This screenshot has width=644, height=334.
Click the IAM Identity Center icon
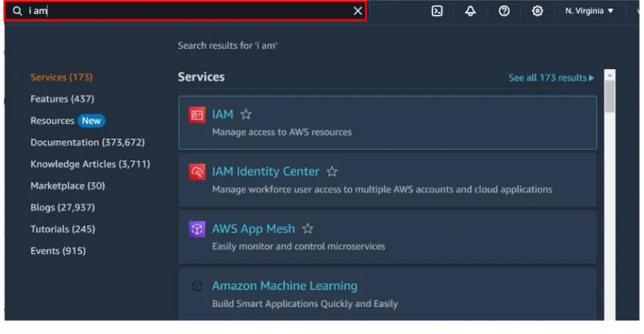[x=196, y=172]
